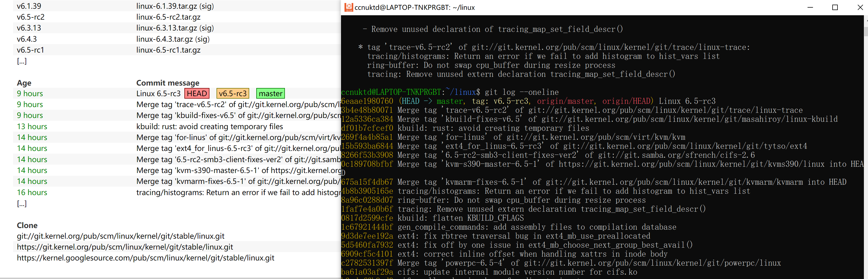
Task: Select the HEAD ref badge
Action: click(x=197, y=93)
